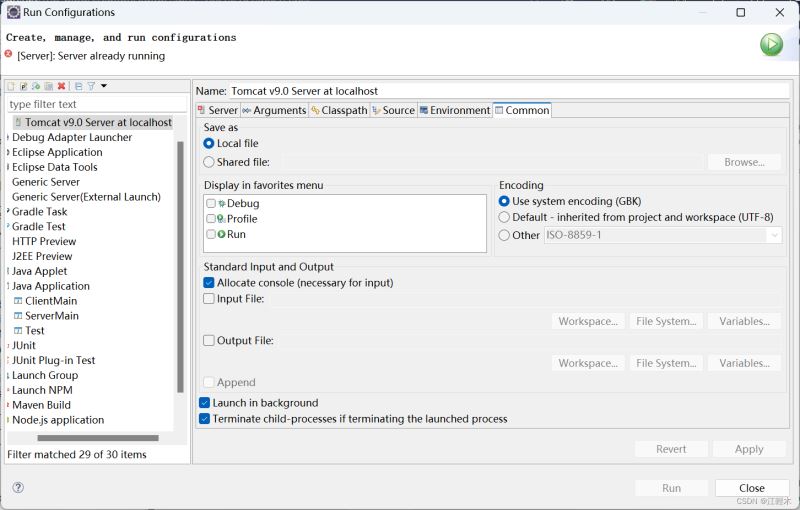Click the type filter text field
Viewport: 800px width, 510px height.
tap(97, 104)
